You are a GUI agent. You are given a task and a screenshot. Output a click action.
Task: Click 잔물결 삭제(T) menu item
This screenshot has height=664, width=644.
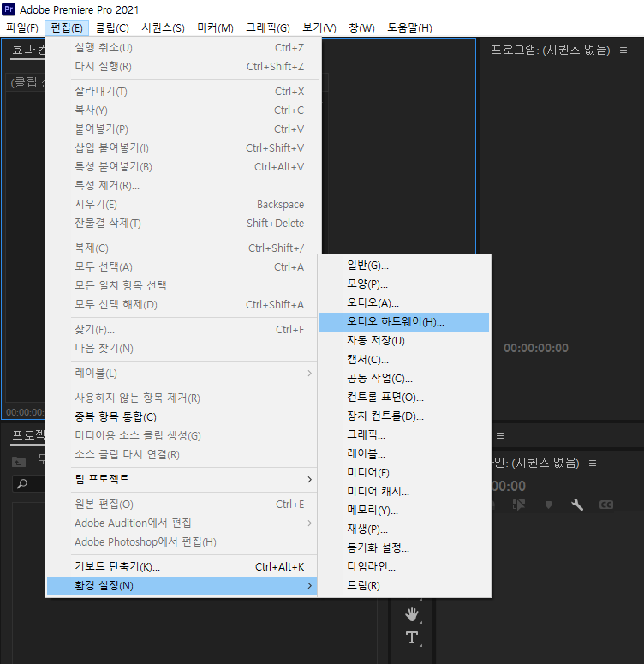pos(182,223)
